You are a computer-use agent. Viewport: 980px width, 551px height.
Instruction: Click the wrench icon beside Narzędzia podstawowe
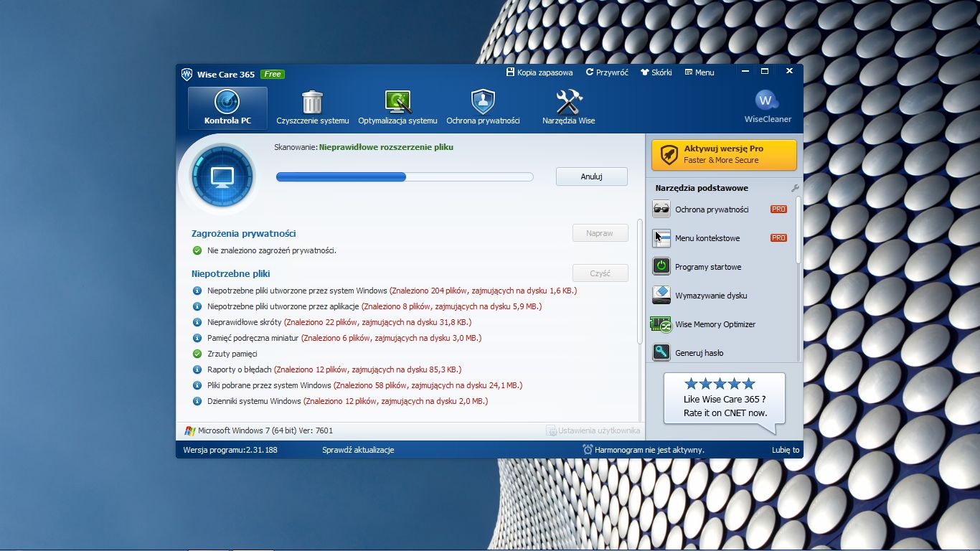click(x=795, y=188)
